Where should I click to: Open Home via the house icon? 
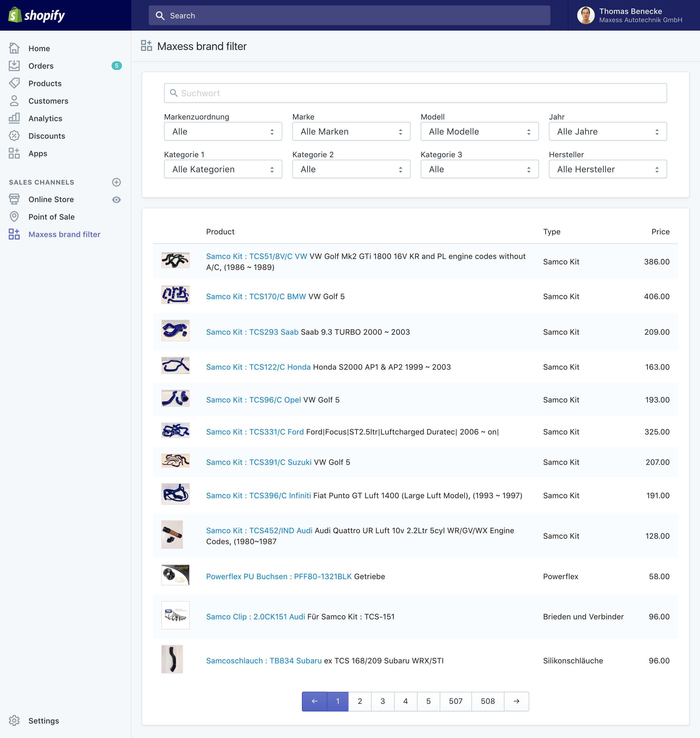click(x=14, y=48)
